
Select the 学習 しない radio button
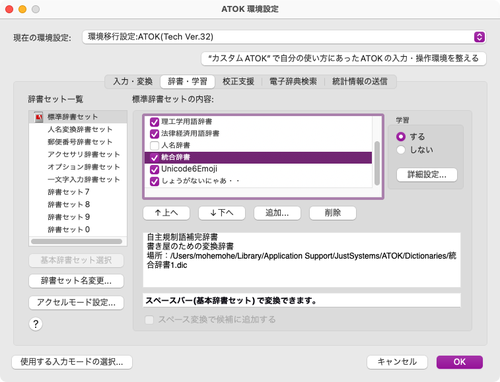click(401, 150)
